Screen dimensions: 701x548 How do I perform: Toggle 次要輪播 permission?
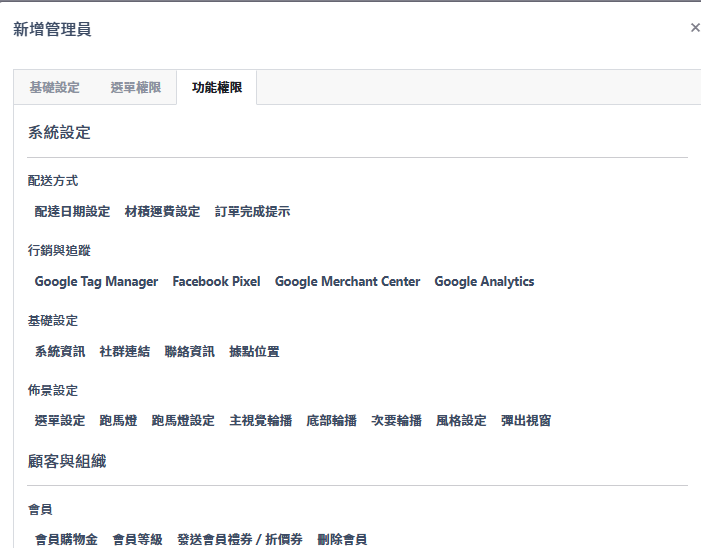point(397,421)
